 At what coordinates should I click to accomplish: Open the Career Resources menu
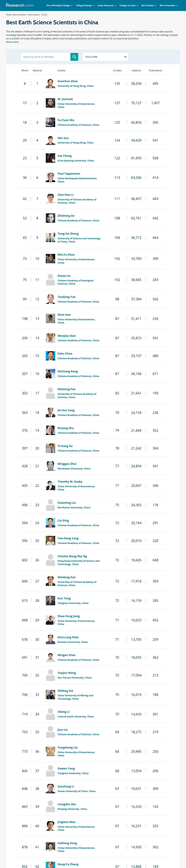tap(107, 5)
